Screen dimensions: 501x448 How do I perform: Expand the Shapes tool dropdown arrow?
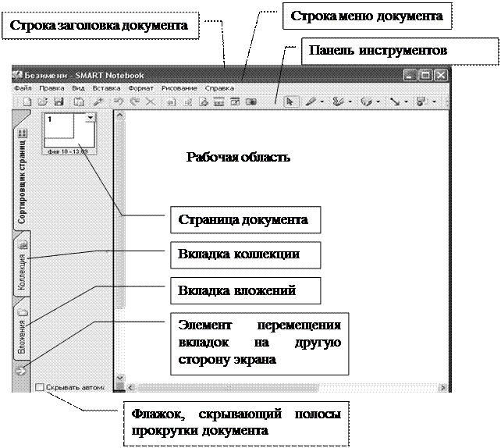[378, 102]
